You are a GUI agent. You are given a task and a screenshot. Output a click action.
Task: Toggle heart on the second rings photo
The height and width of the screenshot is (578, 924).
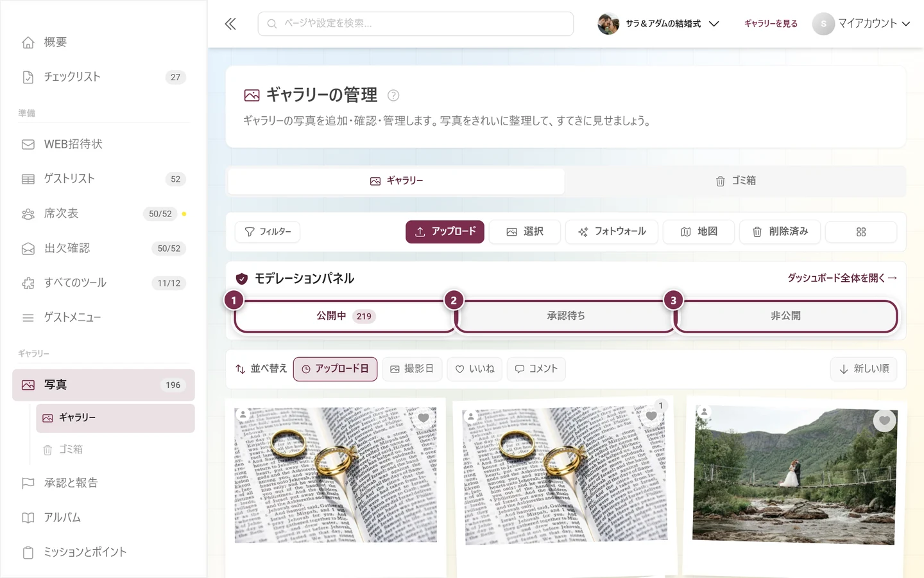click(651, 416)
